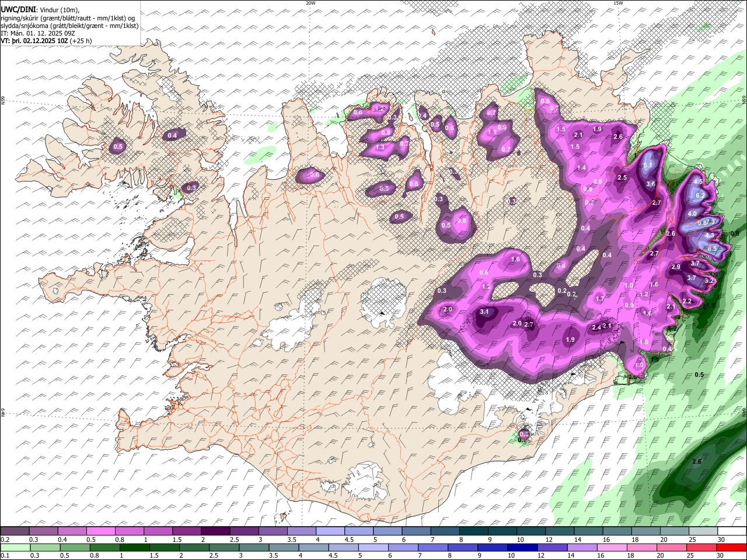747x560 pixels.
Task: Click the '2.2' value on the map
Action: point(687,302)
